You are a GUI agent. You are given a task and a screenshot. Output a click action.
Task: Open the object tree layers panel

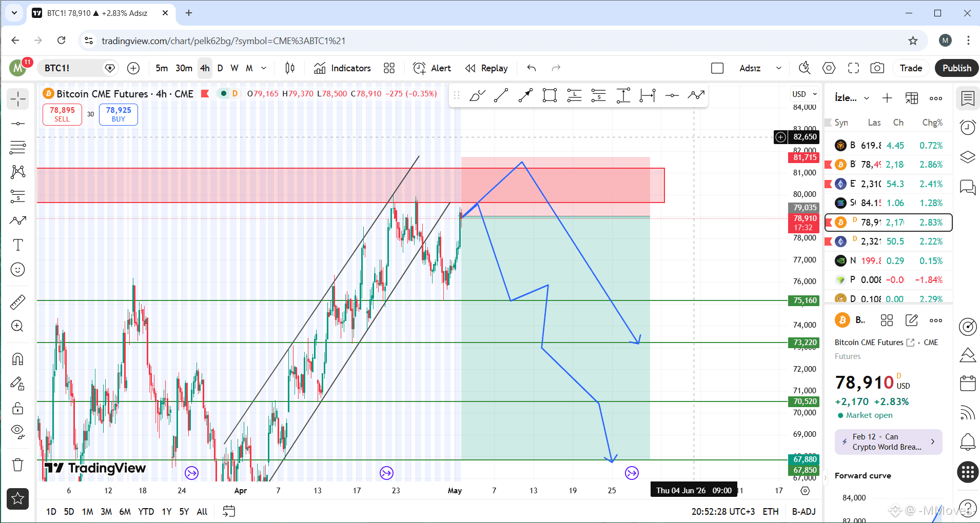pyautogui.click(x=968, y=157)
